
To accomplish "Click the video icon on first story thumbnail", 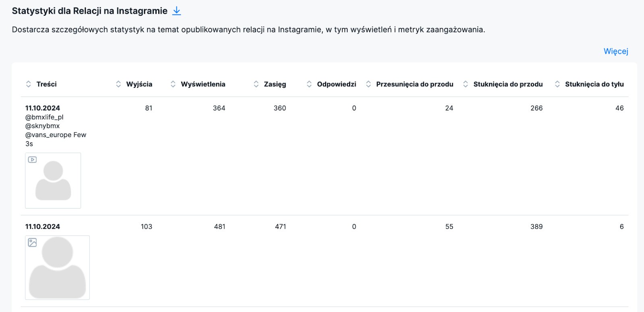I will (x=33, y=160).
